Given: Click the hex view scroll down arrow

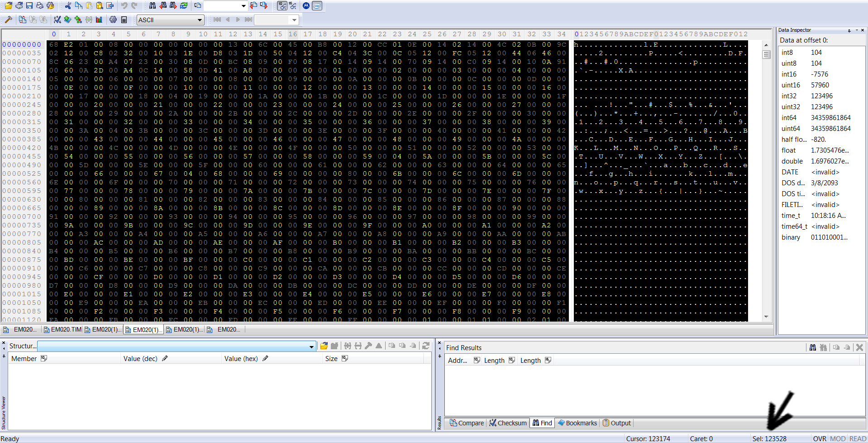Looking at the screenshot, I should pyautogui.click(x=766, y=317).
